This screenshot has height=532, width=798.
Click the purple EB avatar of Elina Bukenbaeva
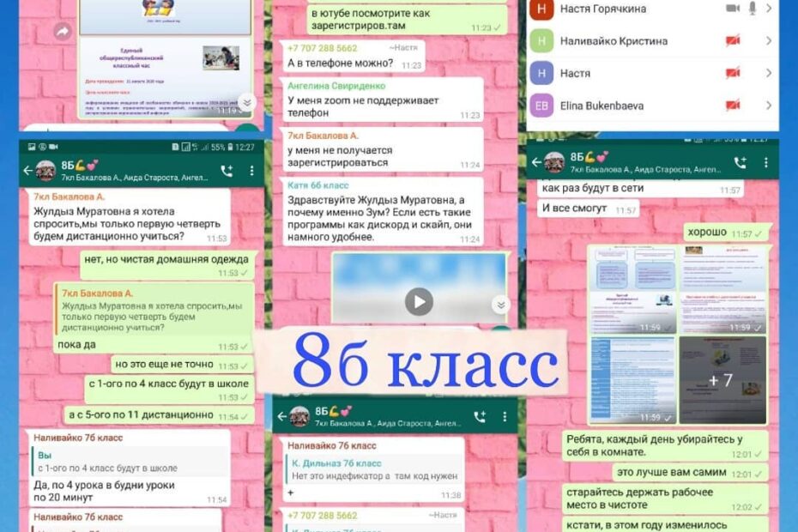541,106
